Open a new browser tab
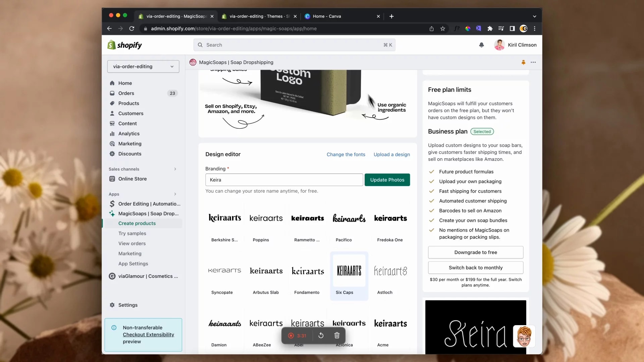The width and height of the screenshot is (644, 362). (391, 16)
